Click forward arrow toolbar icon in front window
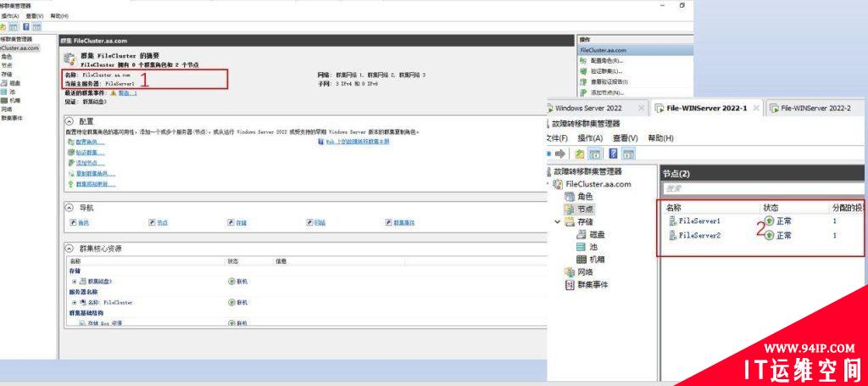868x386 pixels. 559,154
